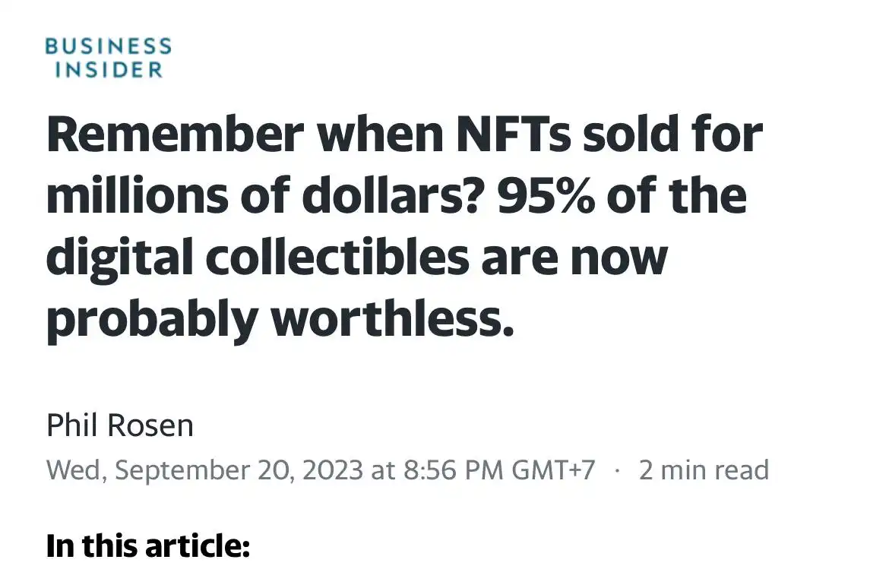
Task: Click the word millions in headline
Action: coord(138,196)
